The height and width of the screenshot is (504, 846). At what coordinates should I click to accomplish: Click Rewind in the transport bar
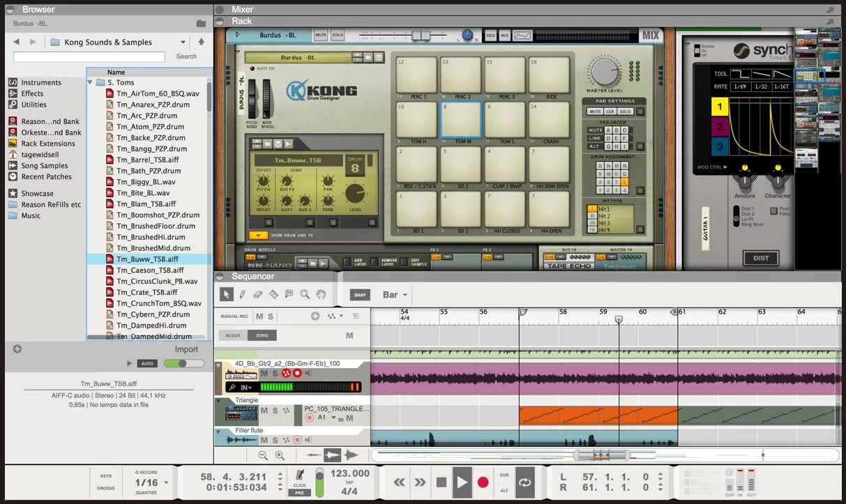pyautogui.click(x=400, y=482)
